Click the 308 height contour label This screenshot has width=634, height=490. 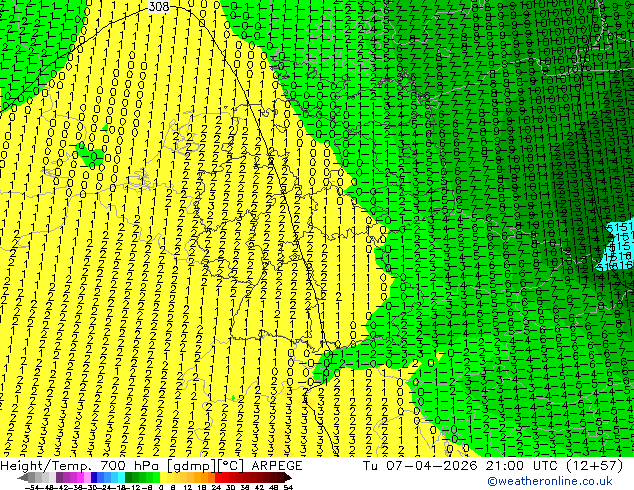tap(158, 6)
